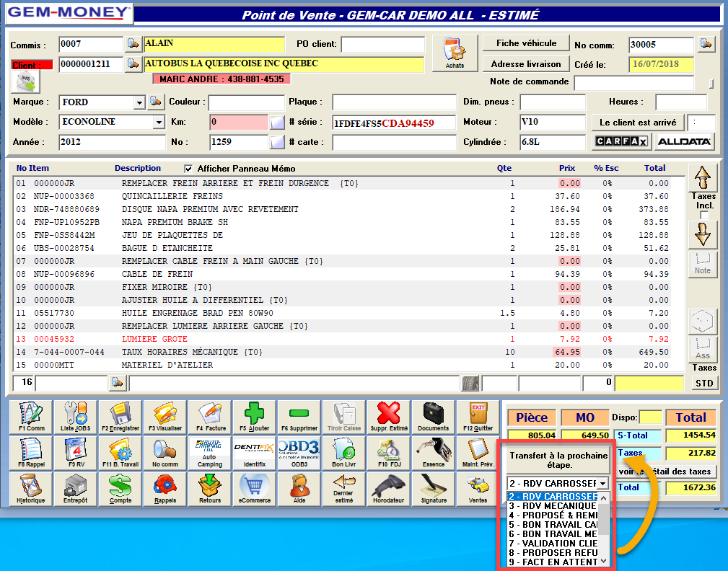Click Le client est arrivé button

coord(638,123)
